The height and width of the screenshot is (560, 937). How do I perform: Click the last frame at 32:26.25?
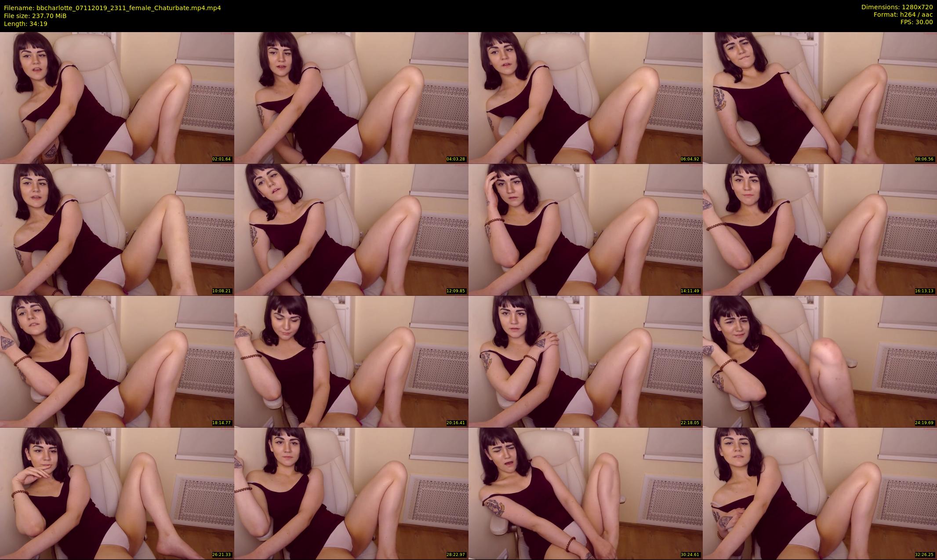coord(820,493)
